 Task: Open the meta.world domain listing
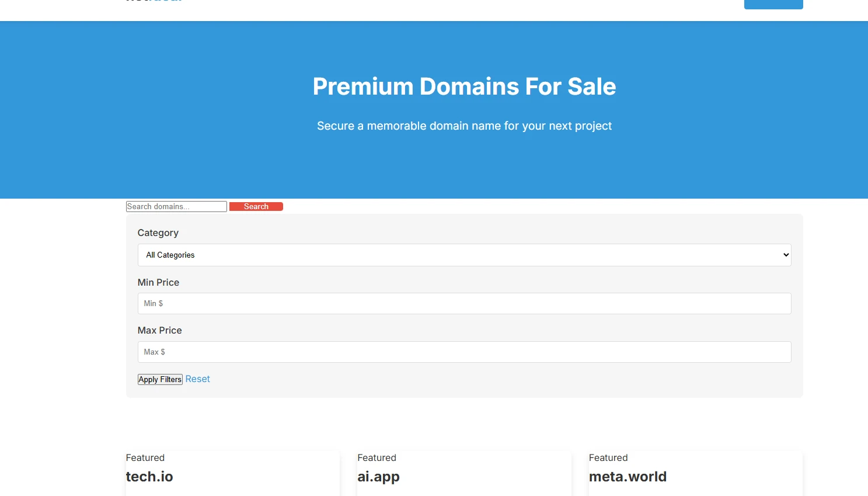[628, 477]
